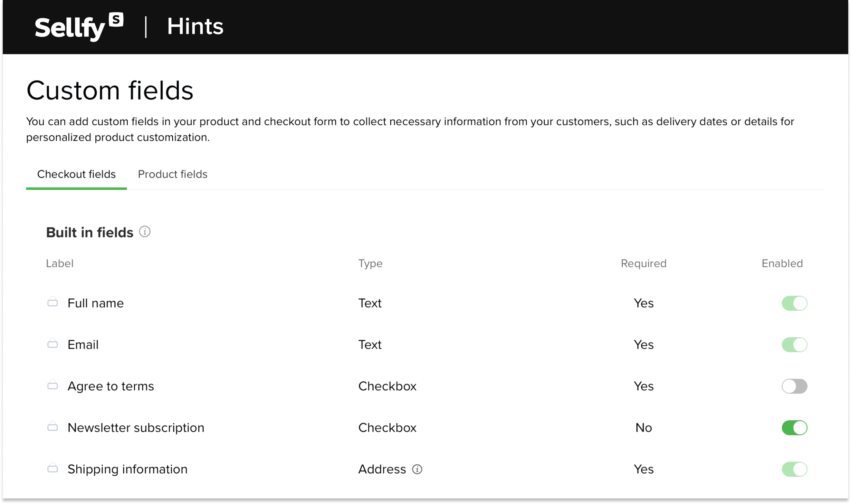Click the Shipping information field label
The height and width of the screenshot is (504, 851).
click(127, 469)
